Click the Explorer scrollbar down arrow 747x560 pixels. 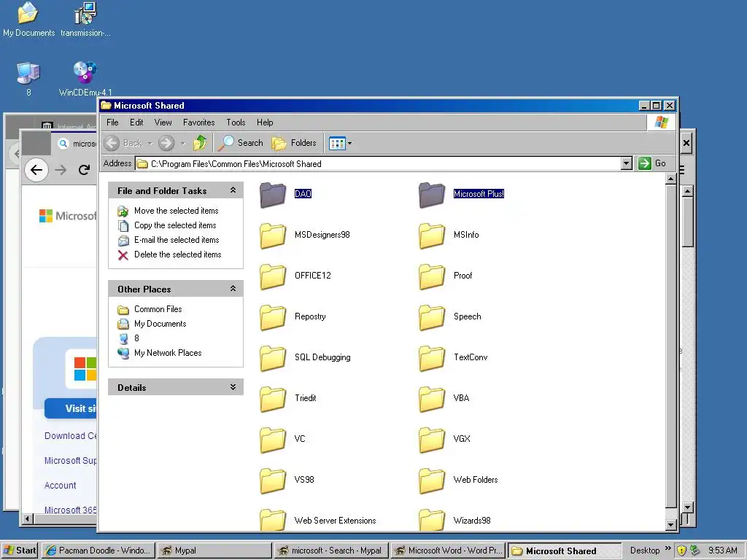click(x=671, y=525)
